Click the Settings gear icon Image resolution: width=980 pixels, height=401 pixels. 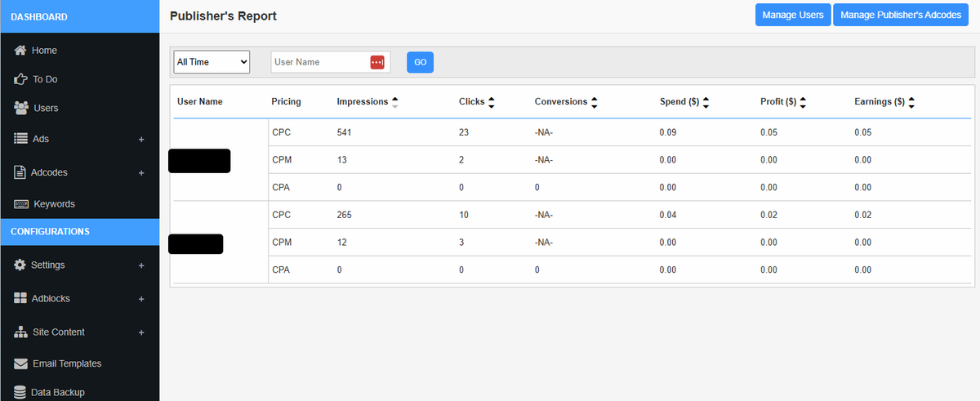click(20, 265)
